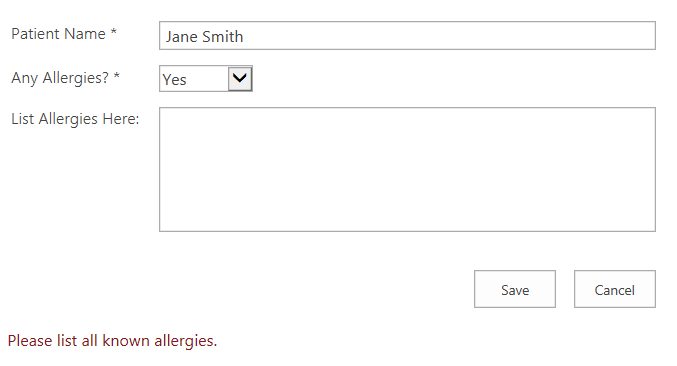This screenshot has width=677, height=366.
Task: Click the word Please in error text
Action: pyautogui.click(x=30, y=341)
